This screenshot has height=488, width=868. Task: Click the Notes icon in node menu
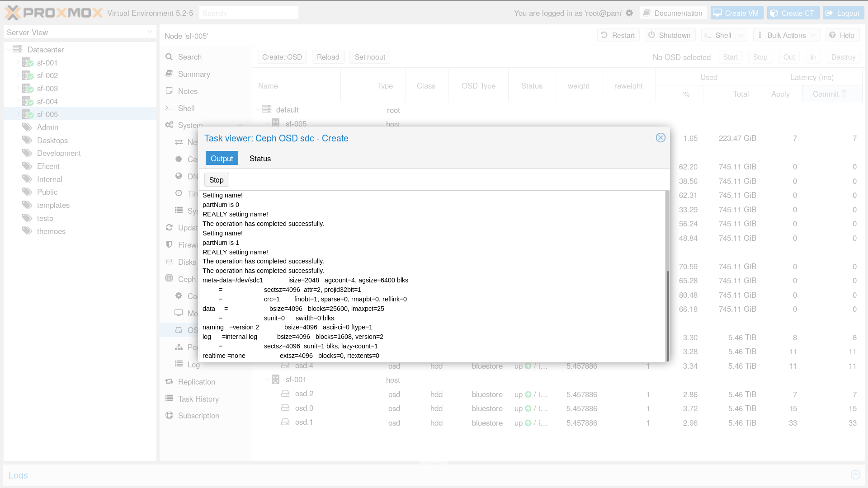point(169,90)
